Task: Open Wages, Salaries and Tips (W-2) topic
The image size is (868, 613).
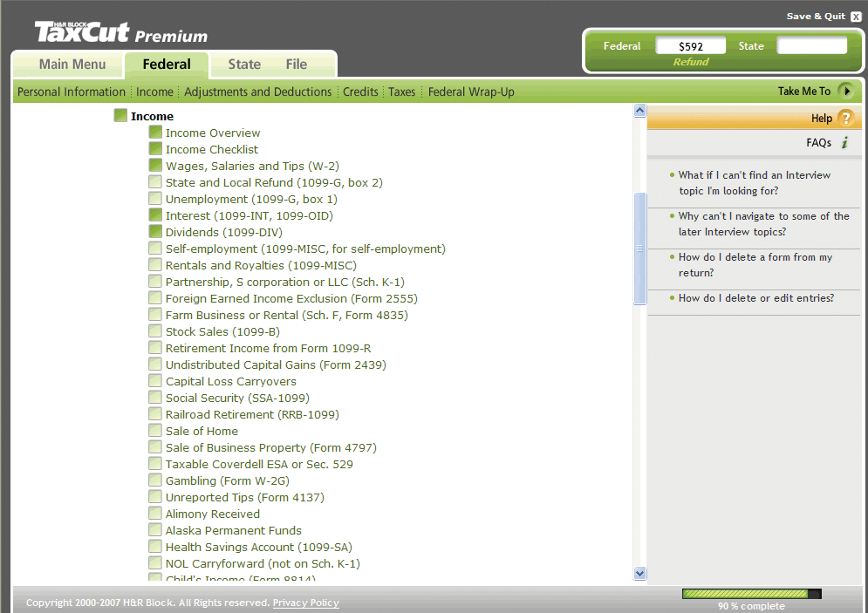Action: pyautogui.click(x=252, y=166)
